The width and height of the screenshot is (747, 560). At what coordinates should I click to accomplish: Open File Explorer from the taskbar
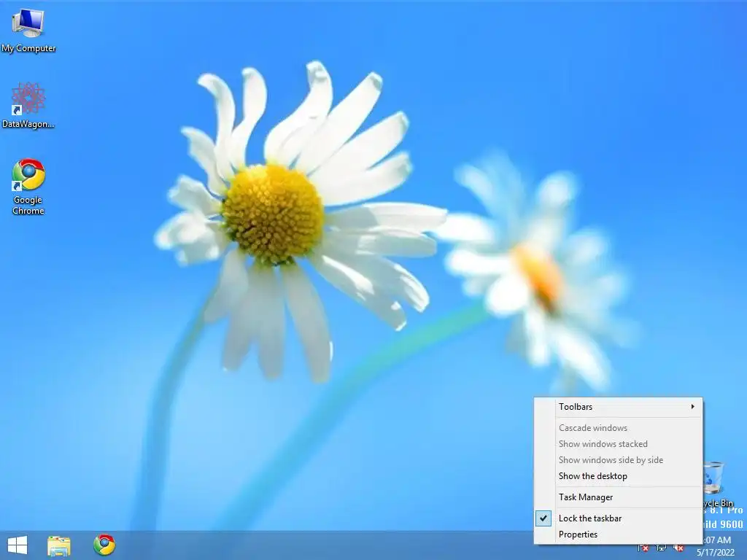tap(59, 545)
